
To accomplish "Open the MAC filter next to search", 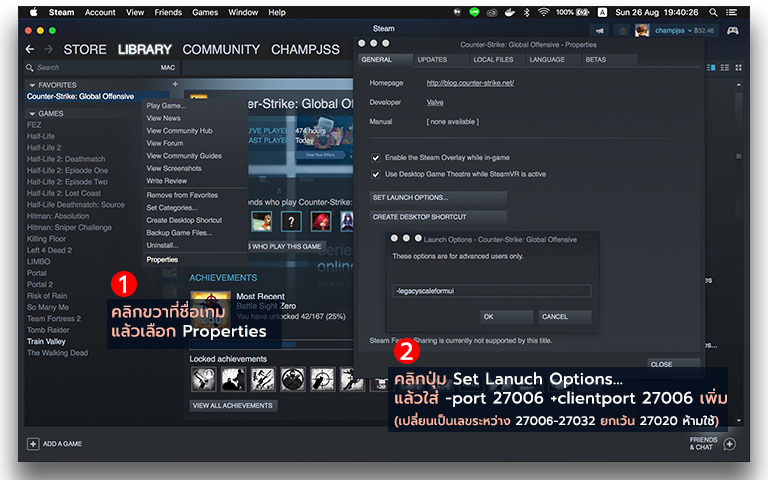I will pos(168,68).
